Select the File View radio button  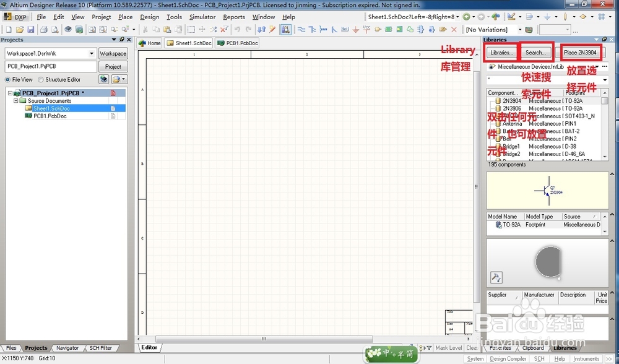pos(7,79)
